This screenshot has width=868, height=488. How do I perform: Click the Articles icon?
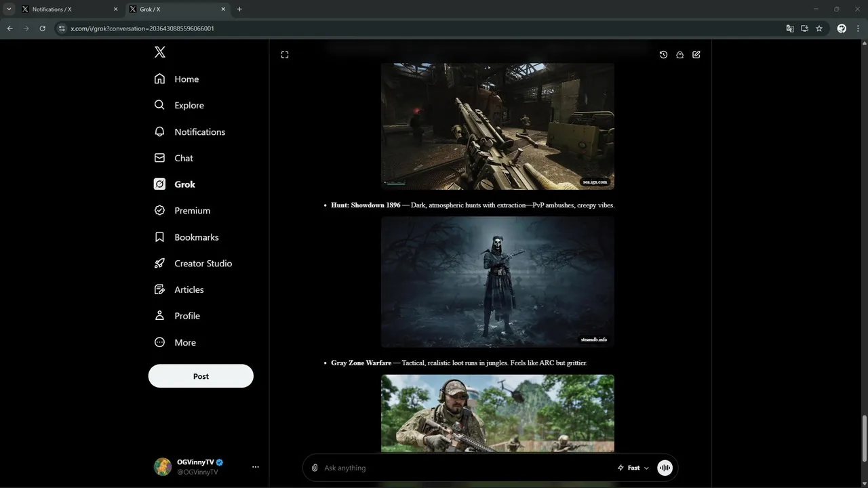159,289
